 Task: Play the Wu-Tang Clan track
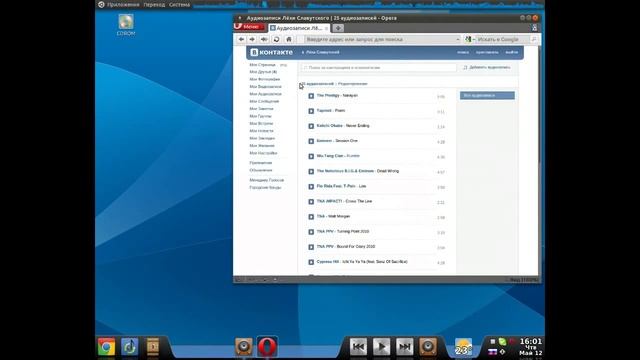click(311, 156)
